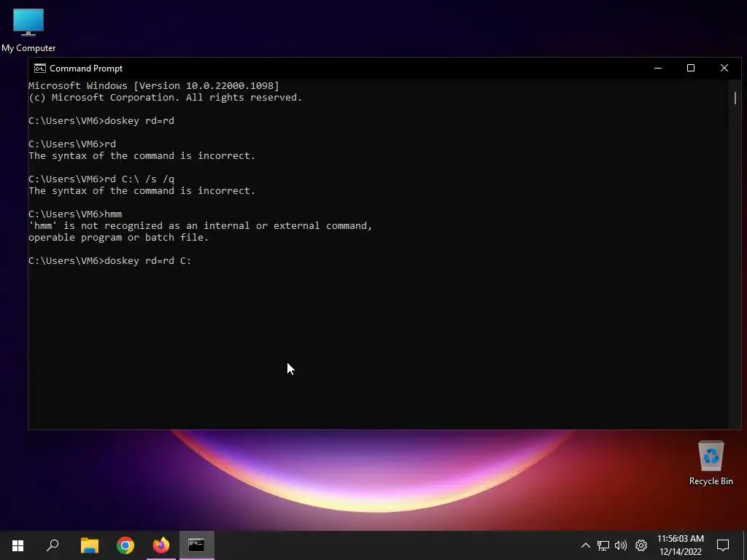This screenshot has height=560, width=747.
Task: Click the Command Prompt title bar icon
Action: (40, 68)
